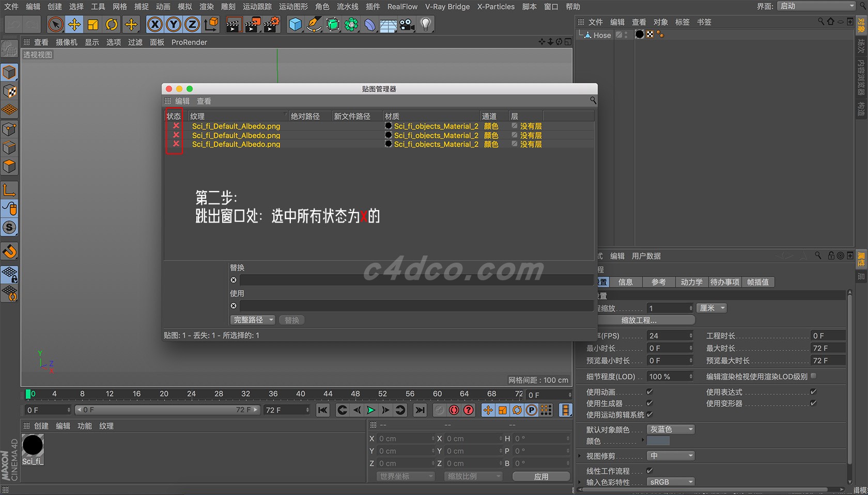Add a cube primitive object

(295, 24)
